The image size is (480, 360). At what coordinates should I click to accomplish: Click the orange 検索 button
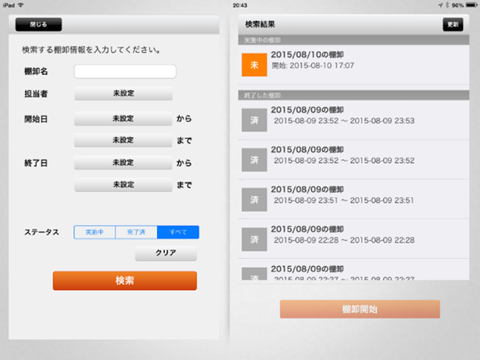125,281
